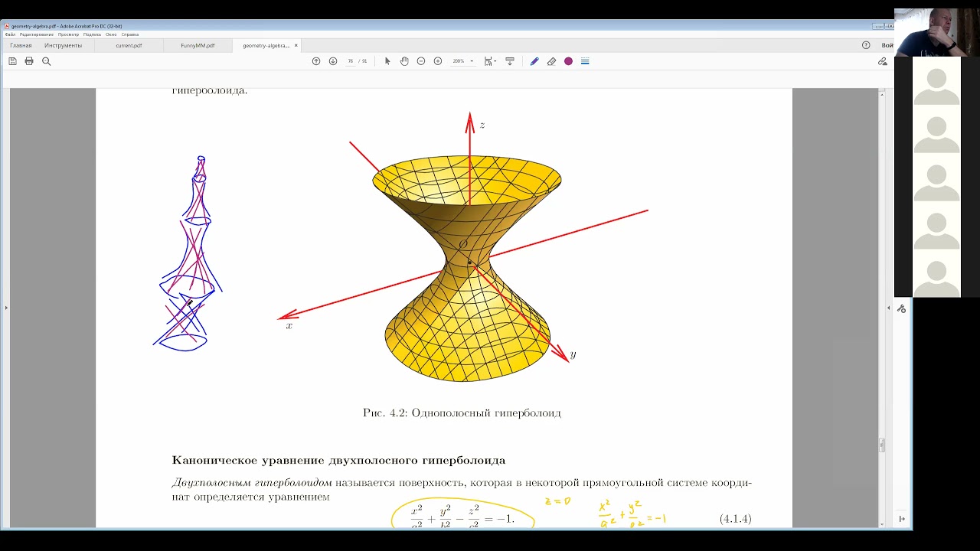Click the tools wrench icon on right edge
This screenshot has width=980, height=551.
point(901,309)
